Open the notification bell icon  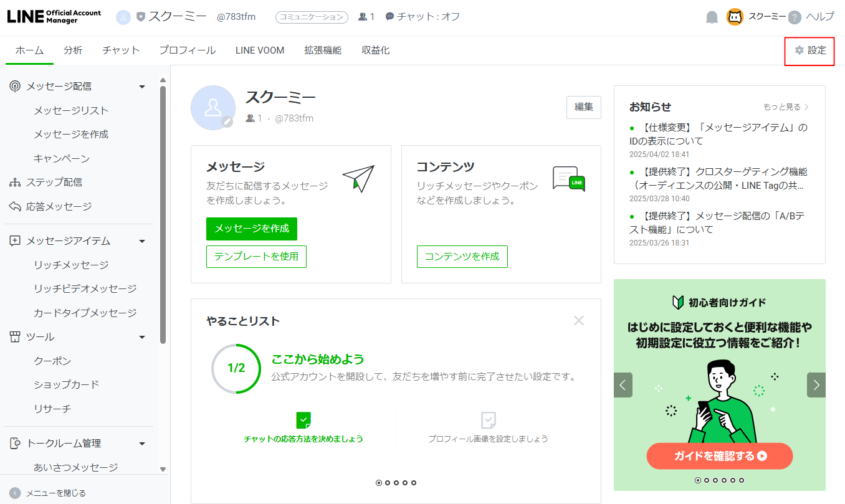click(x=712, y=17)
